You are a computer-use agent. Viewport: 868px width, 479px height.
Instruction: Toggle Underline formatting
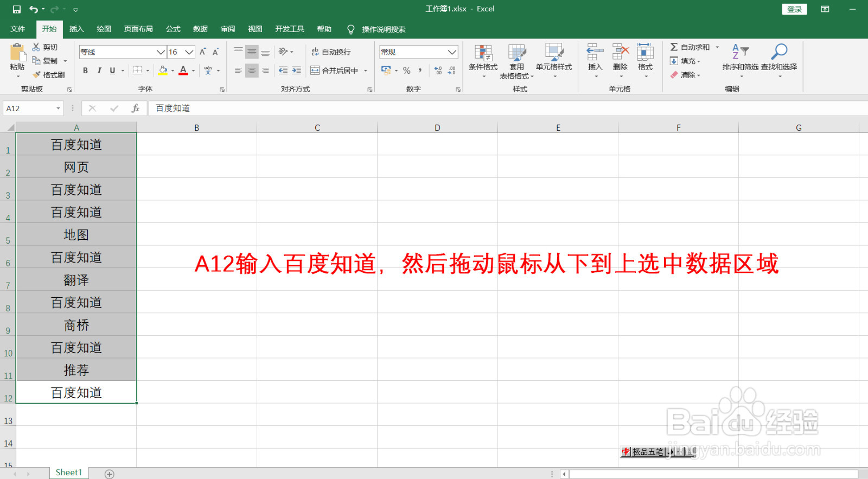click(112, 71)
